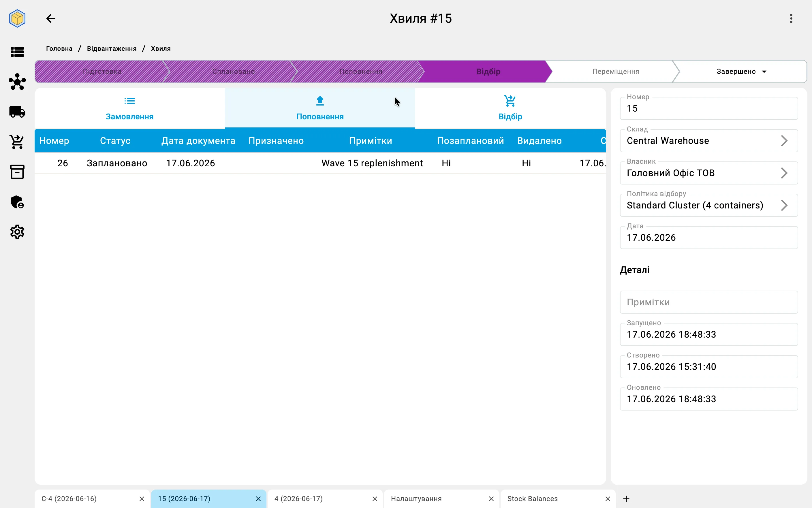Close the 15 (2026-06-17) tab

click(258, 498)
